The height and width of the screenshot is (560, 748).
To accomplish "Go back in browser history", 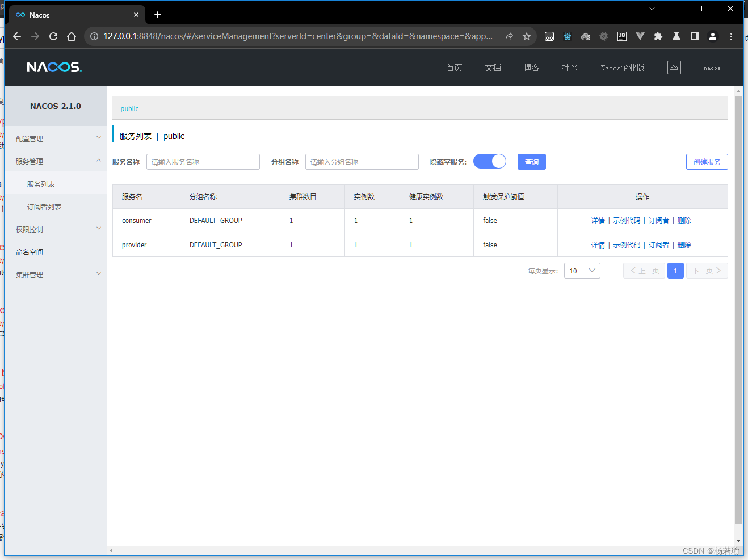I will pyautogui.click(x=17, y=36).
